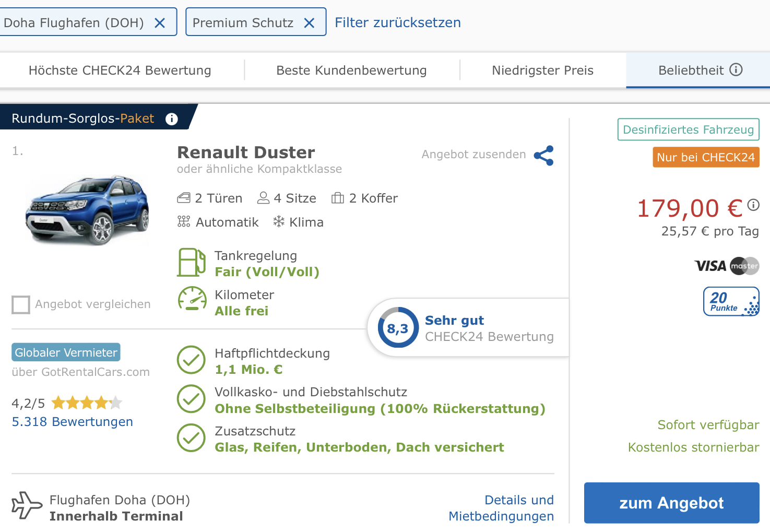The image size is (770, 532).
Task: Tick the Angebot vergleichen checkbox
Action: (x=21, y=304)
